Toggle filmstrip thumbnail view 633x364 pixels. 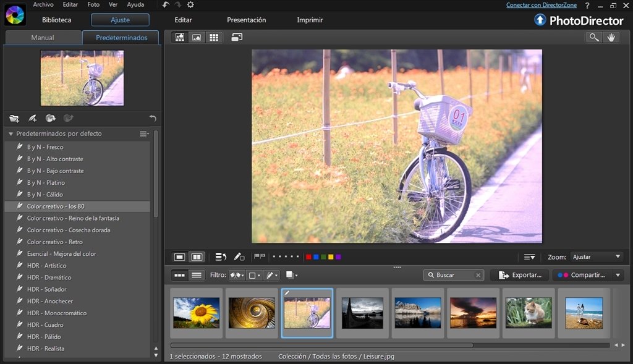[x=180, y=275]
